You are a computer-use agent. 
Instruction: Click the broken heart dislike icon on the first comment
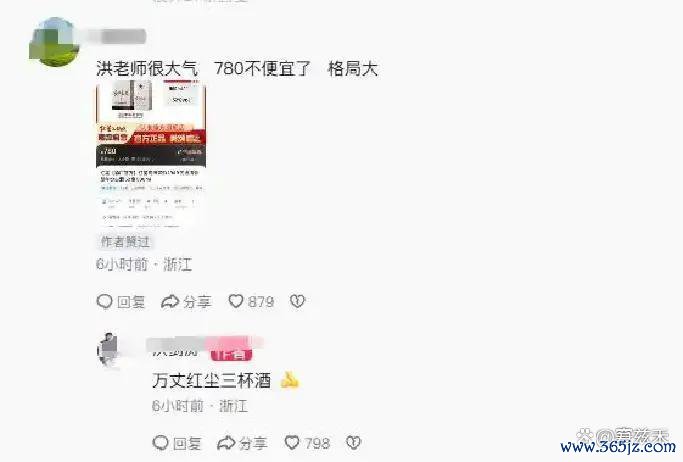[298, 301]
